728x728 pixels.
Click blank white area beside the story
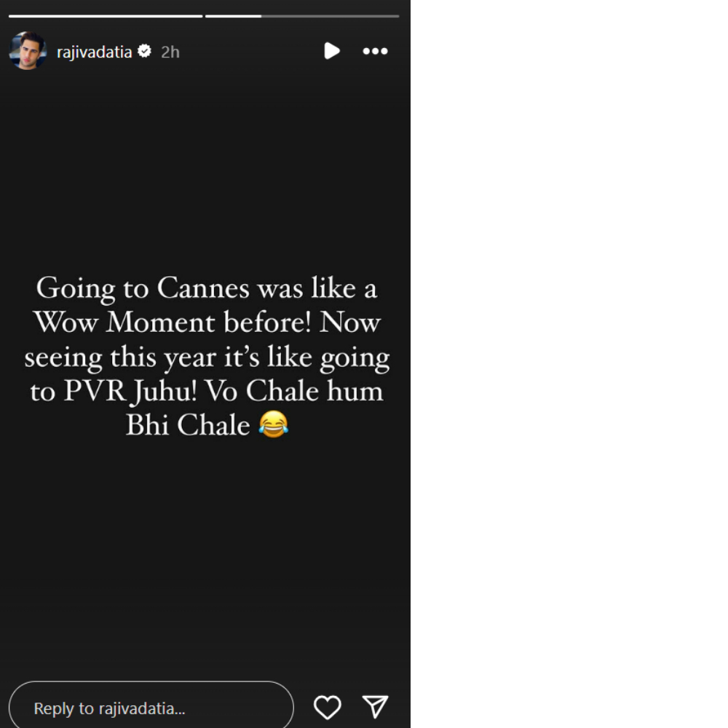point(569,364)
